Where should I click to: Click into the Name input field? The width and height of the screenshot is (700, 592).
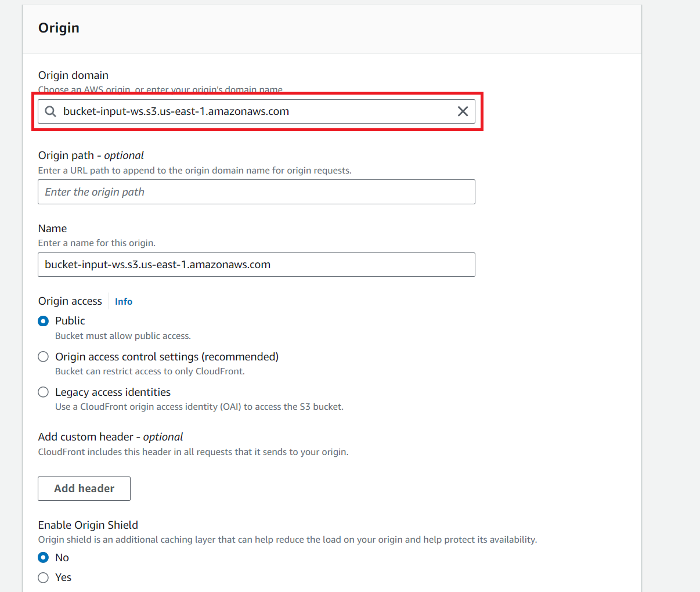257,265
